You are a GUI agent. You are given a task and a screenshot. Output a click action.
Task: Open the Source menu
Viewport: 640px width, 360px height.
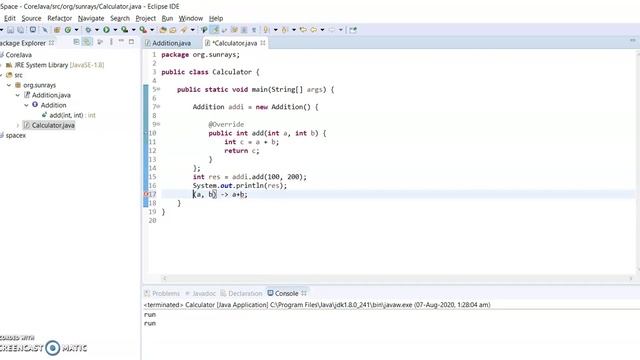[x=31, y=18]
